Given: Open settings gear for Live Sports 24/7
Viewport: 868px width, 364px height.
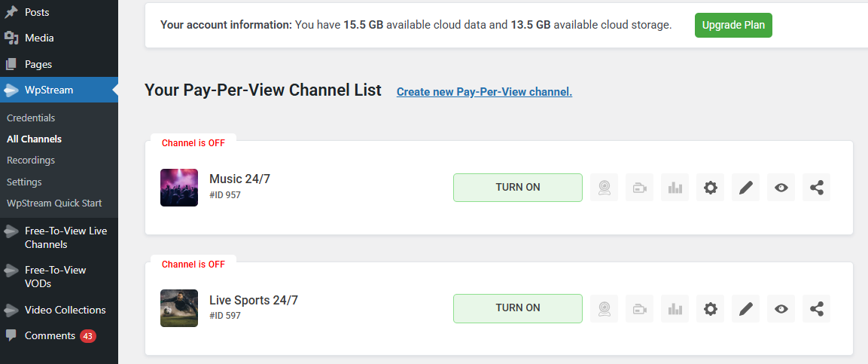Looking at the screenshot, I should point(710,308).
